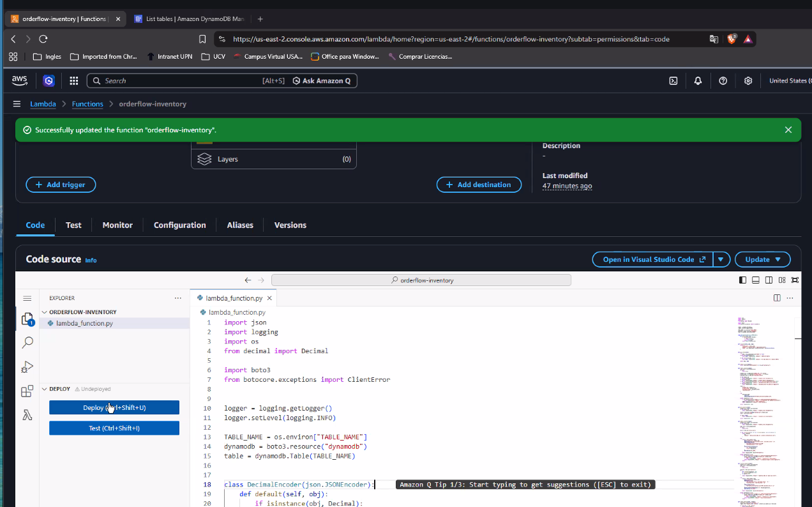Switch to the Configuration tab
The width and height of the screenshot is (812, 507).
tap(180, 225)
